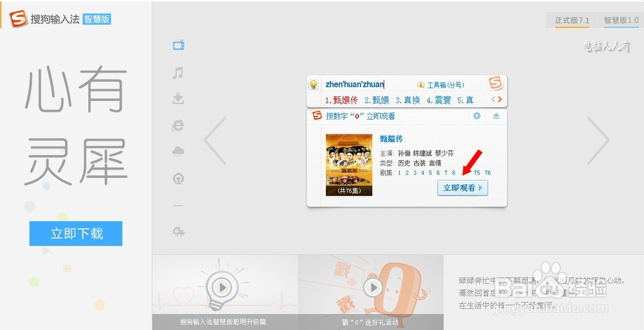This screenshot has height=330, width=644.
Task: Open episode 5 link
Action: [x=430, y=173]
